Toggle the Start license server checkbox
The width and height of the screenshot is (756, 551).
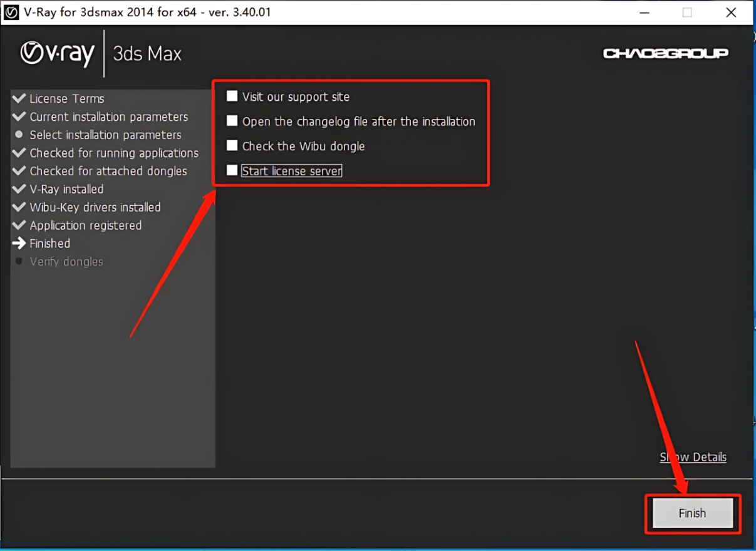point(232,170)
